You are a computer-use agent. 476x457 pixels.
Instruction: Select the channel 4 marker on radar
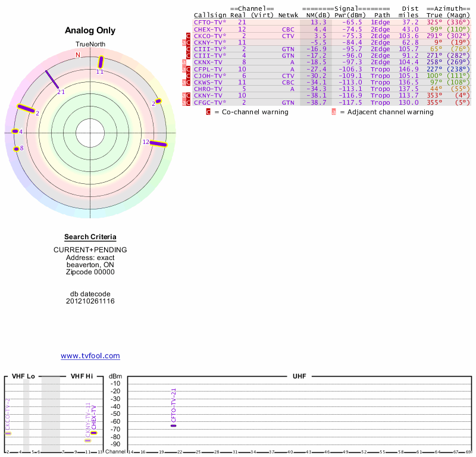tap(15, 132)
